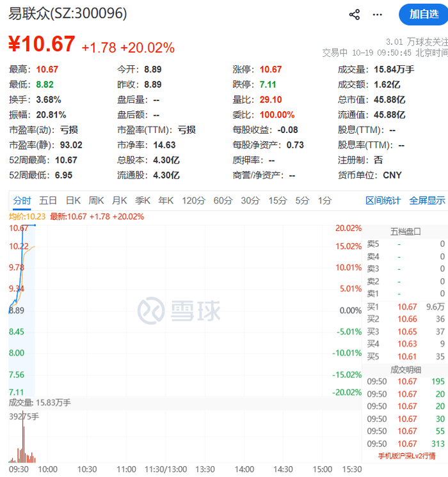Select the 15分 interval tab

[x=278, y=201]
